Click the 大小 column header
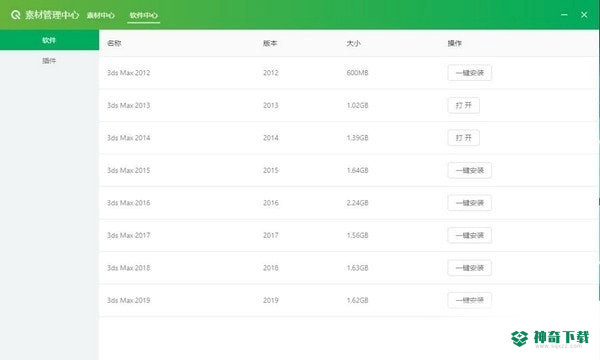The width and height of the screenshot is (600, 360). (x=354, y=43)
